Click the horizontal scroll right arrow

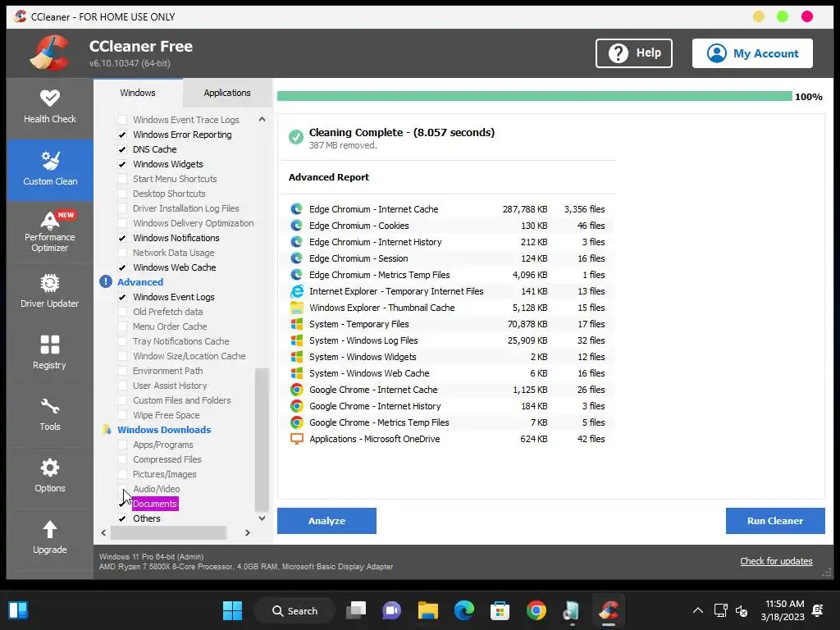(x=247, y=532)
